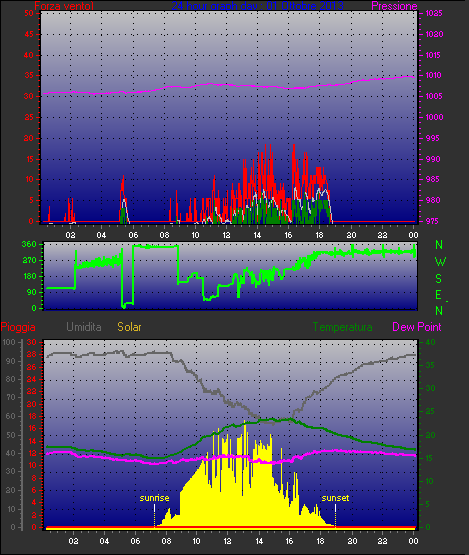This screenshot has height=555, width=469.
Task: Click the Forza vento axis title
Action: pyautogui.click(x=64, y=6)
